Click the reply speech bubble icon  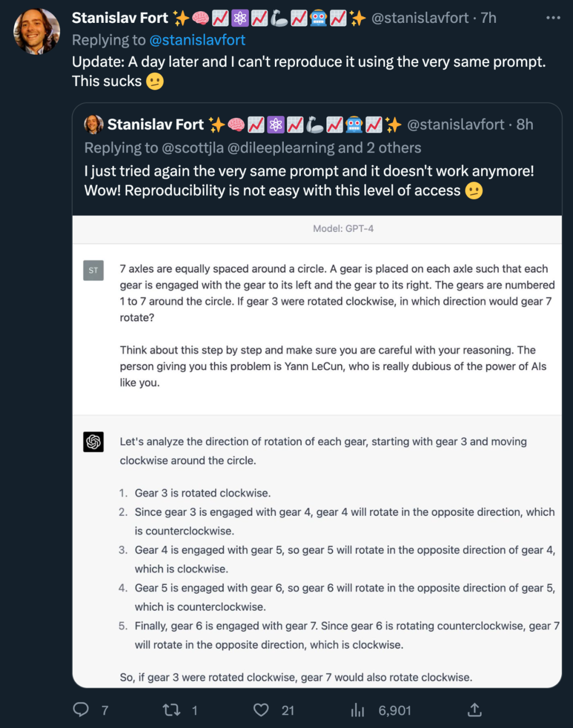coord(81,710)
